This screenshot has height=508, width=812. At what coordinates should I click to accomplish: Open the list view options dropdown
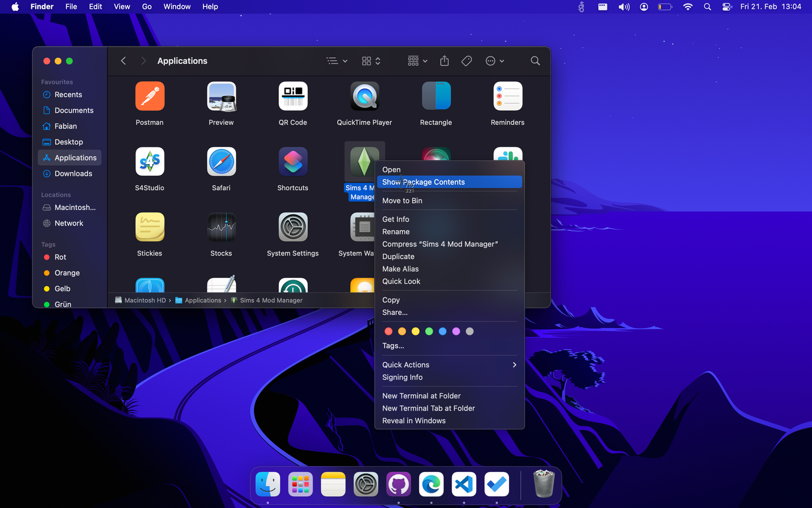pyautogui.click(x=337, y=61)
